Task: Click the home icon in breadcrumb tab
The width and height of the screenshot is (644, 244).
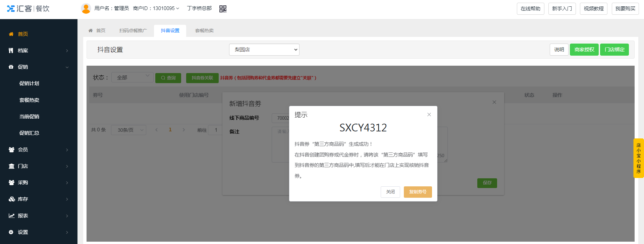Action: tap(91, 30)
